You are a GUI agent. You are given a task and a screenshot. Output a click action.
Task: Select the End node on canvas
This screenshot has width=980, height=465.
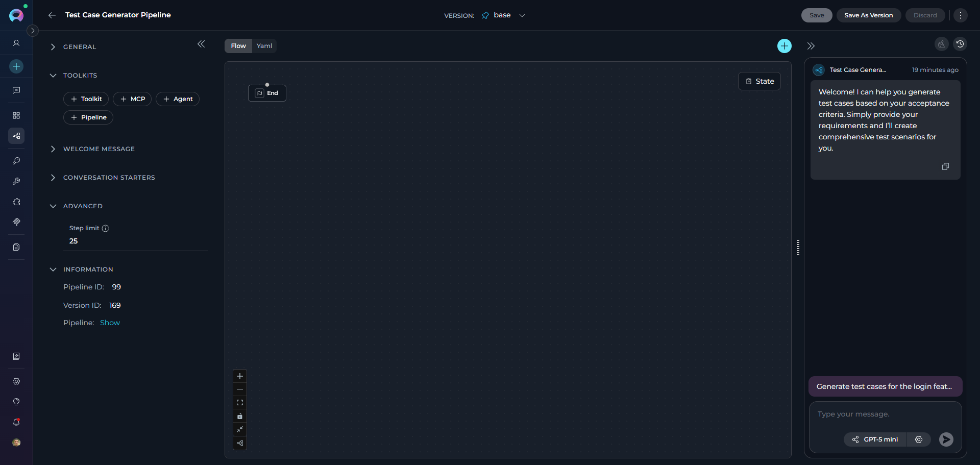pos(267,93)
